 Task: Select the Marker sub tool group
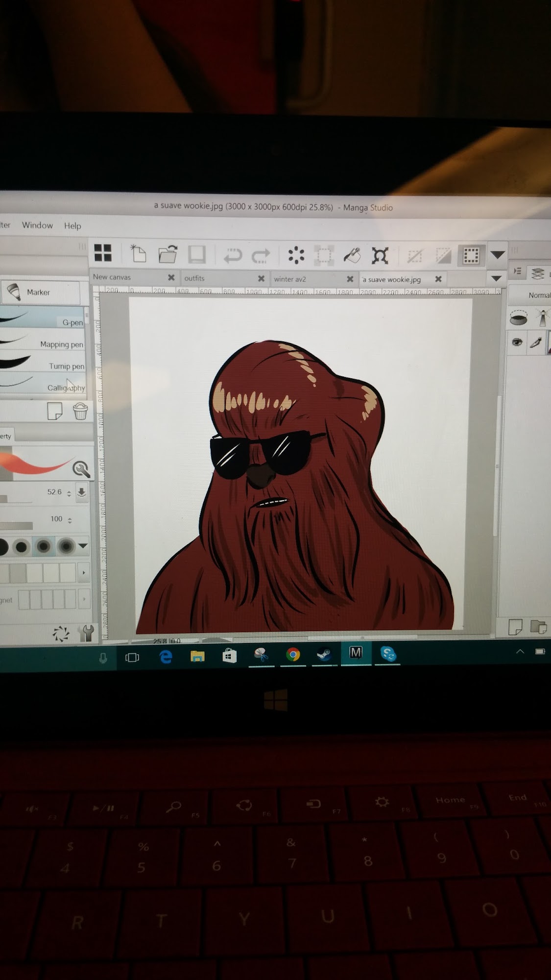click(x=41, y=292)
